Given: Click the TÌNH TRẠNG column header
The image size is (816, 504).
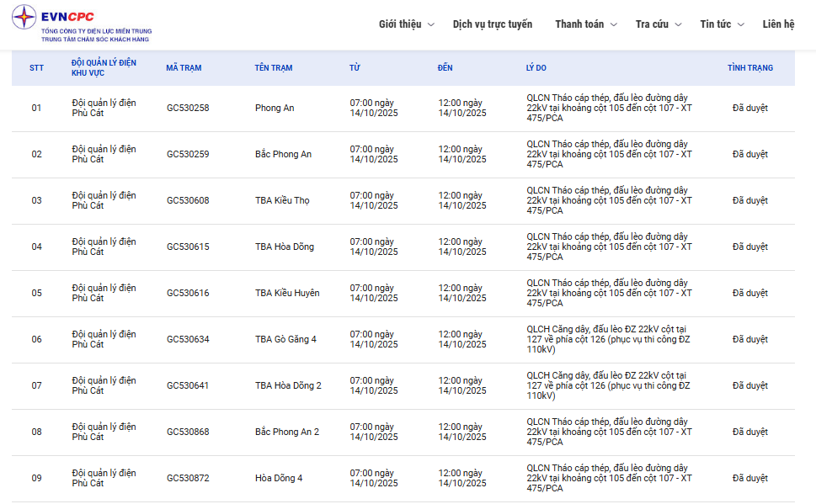Looking at the screenshot, I should [749, 68].
